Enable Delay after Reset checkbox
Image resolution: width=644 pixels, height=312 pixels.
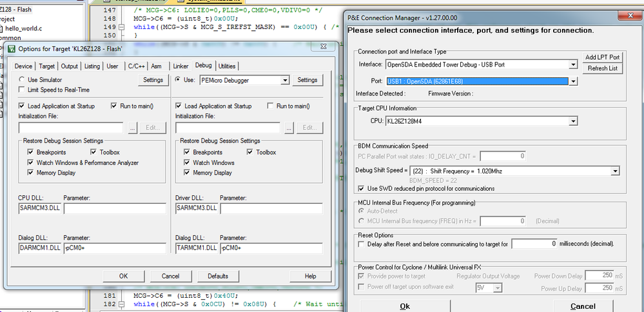(x=361, y=244)
